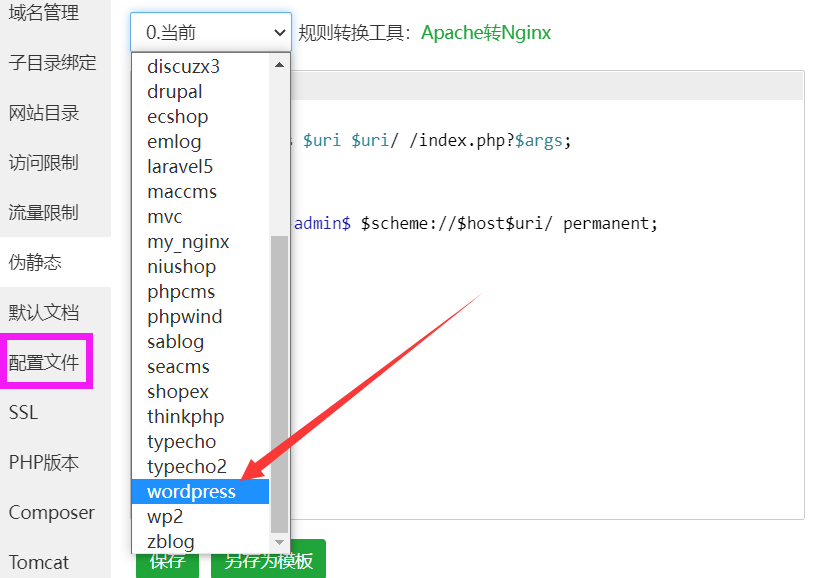This screenshot has width=833, height=578.
Task: Choose typecho2 in dropdown list
Action: 201,466
